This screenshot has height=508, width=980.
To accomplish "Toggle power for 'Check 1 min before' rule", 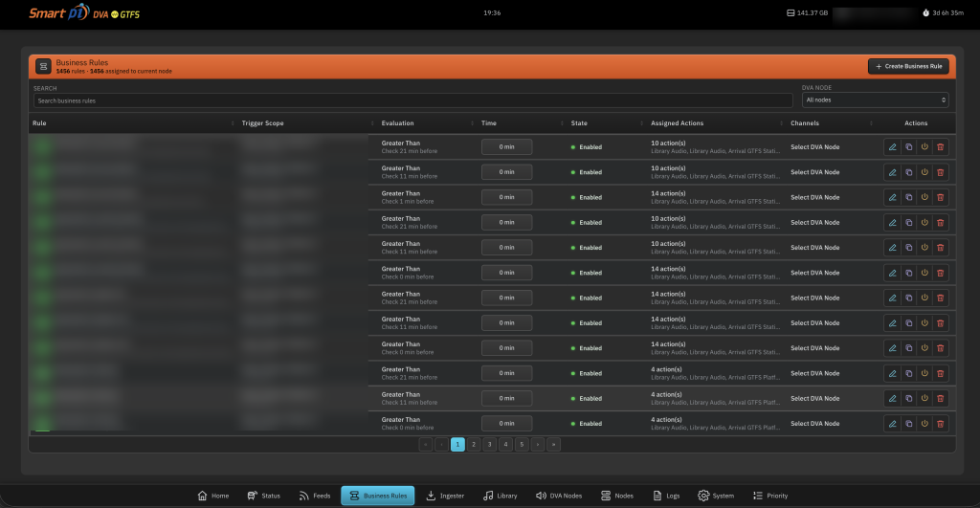I will click(x=924, y=197).
